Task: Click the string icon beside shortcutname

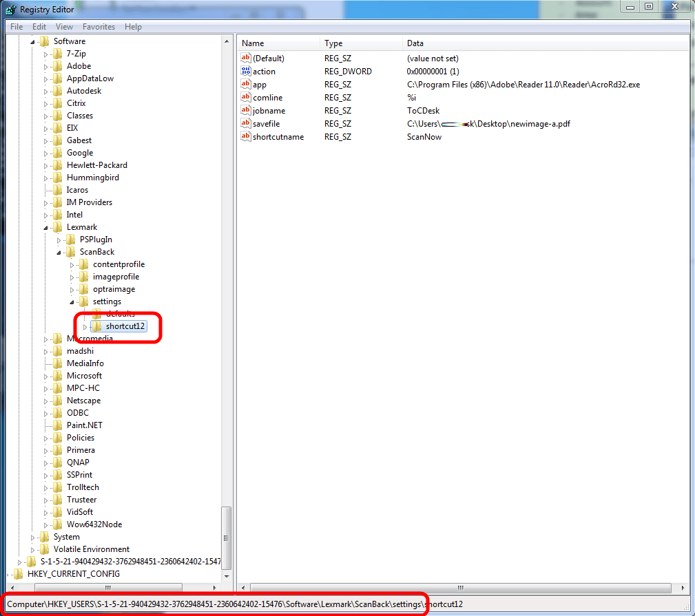Action: click(246, 137)
